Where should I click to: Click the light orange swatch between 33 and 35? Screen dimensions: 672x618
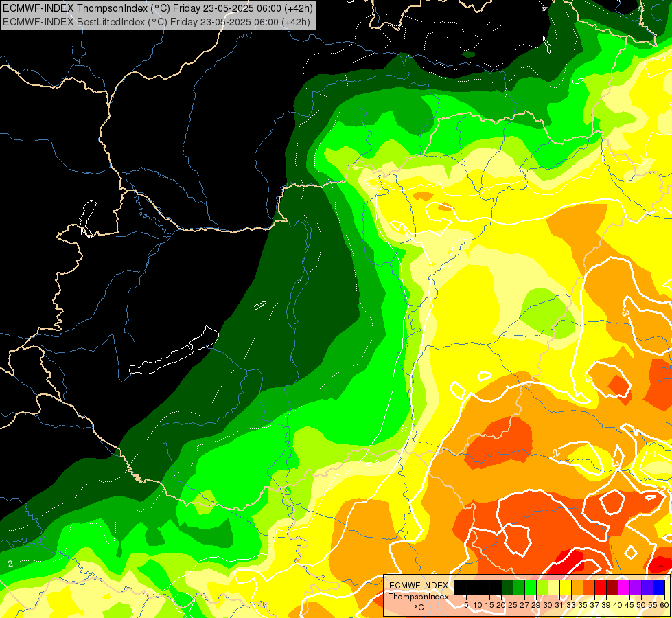tap(577, 587)
